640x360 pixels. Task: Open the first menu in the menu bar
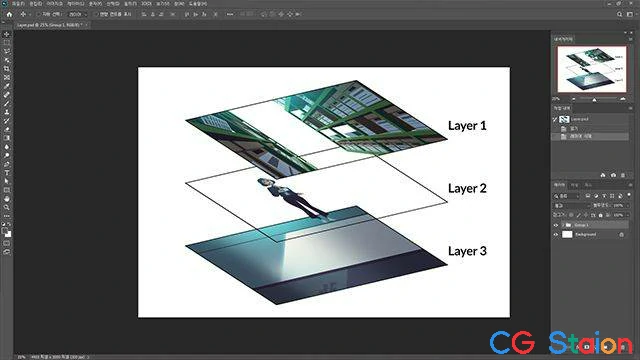point(18,4)
